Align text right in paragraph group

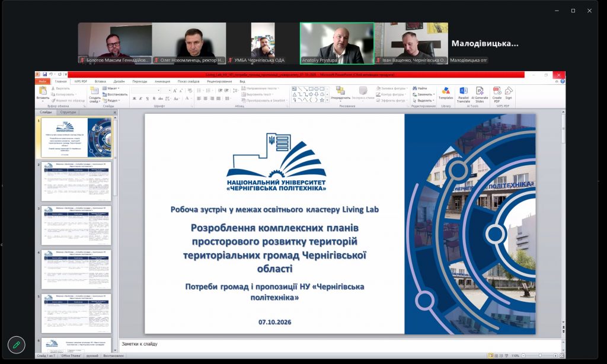(212, 98)
